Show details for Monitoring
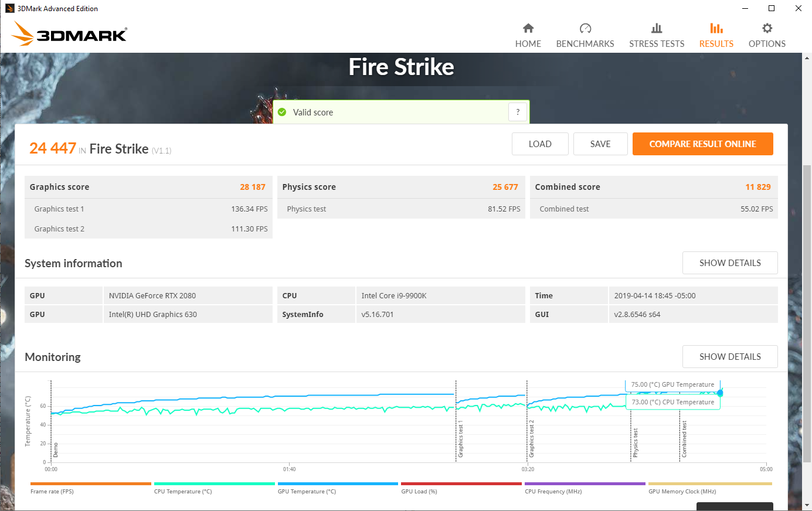Viewport: 812px width, 511px height. pyautogui.click(x=730, y=357)
